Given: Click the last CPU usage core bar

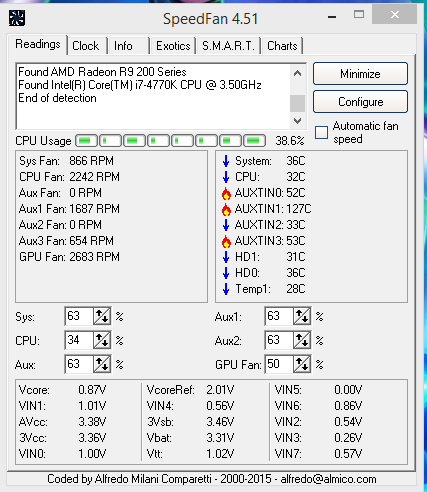Looking at the screenshot, I should coord(255,141).
